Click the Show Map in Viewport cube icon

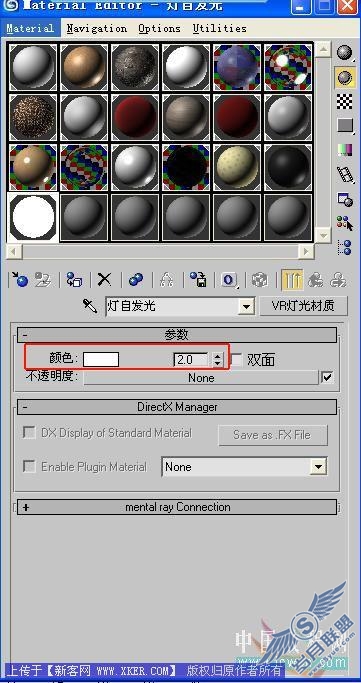260,279
